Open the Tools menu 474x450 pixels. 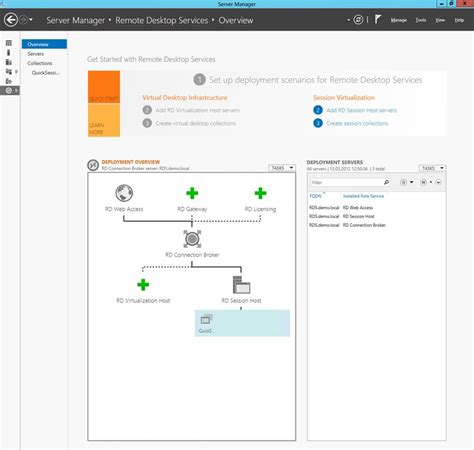tap(421, 20)
